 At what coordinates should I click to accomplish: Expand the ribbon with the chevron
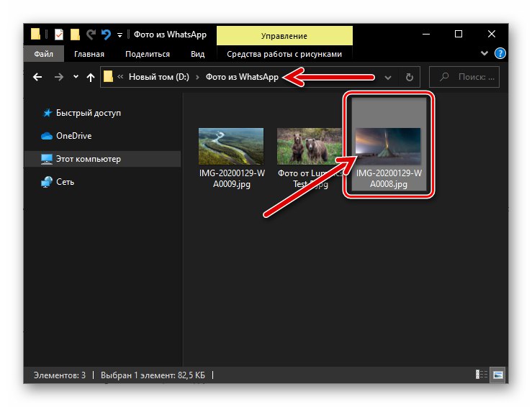click(484, 53)
